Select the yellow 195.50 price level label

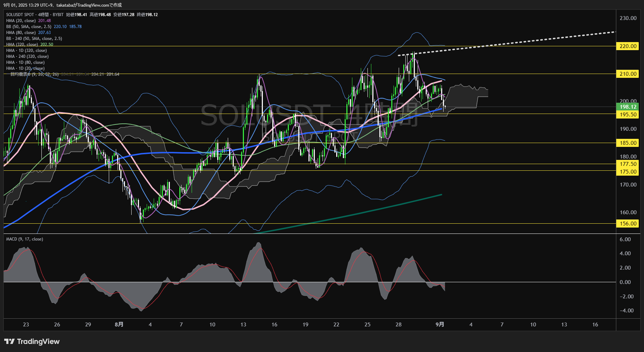click(628, 115)
